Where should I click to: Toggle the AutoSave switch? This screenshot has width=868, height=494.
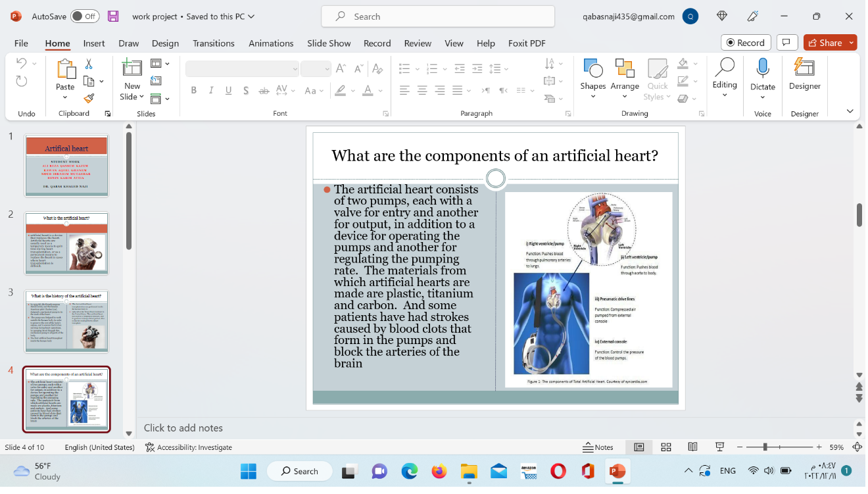point(85,16)
